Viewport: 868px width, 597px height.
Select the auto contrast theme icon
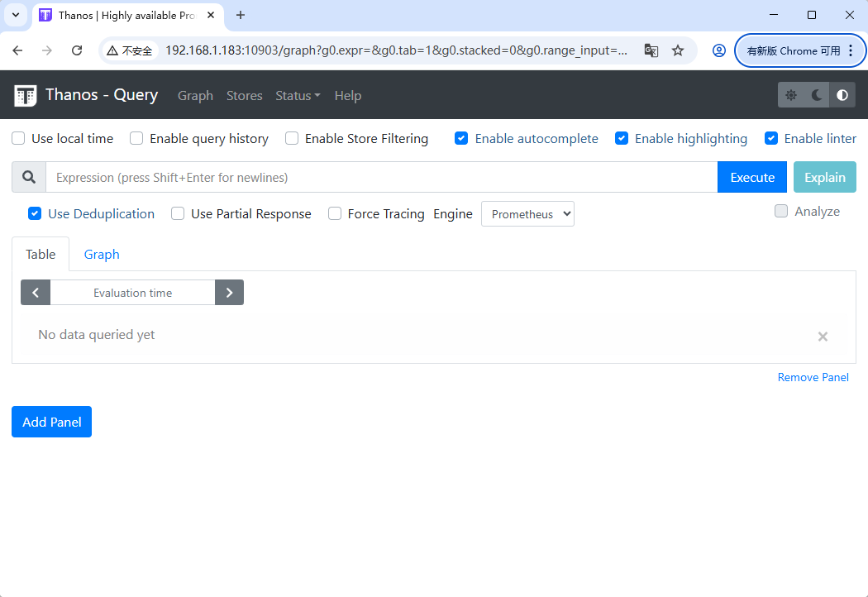click(x=842, y=95)
